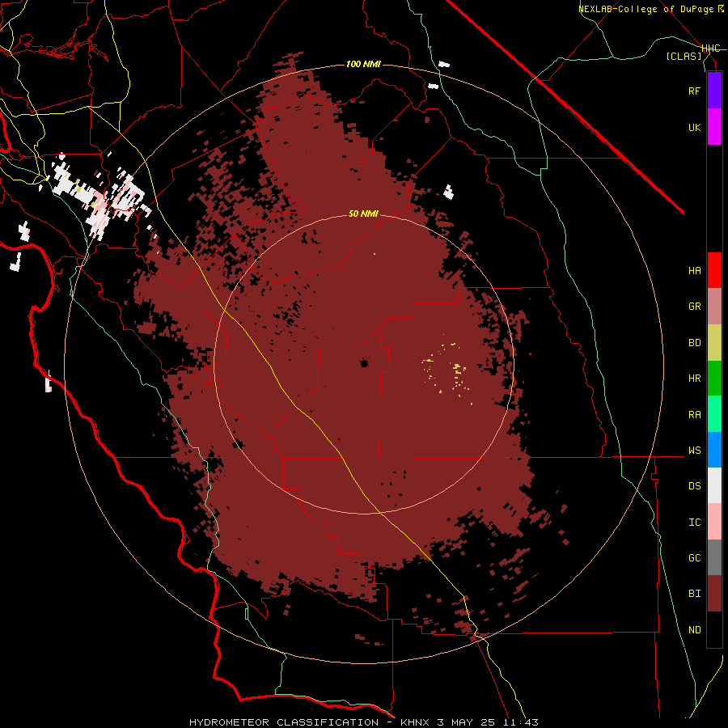Click the [CLAS] legend heading

[684, 56]
